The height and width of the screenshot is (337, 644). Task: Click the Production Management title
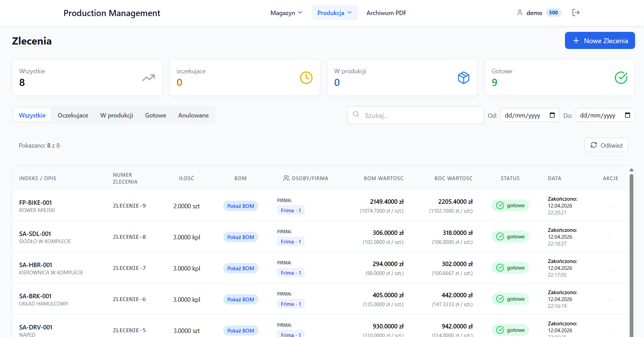pyautogui.click(x=112, y=13)
